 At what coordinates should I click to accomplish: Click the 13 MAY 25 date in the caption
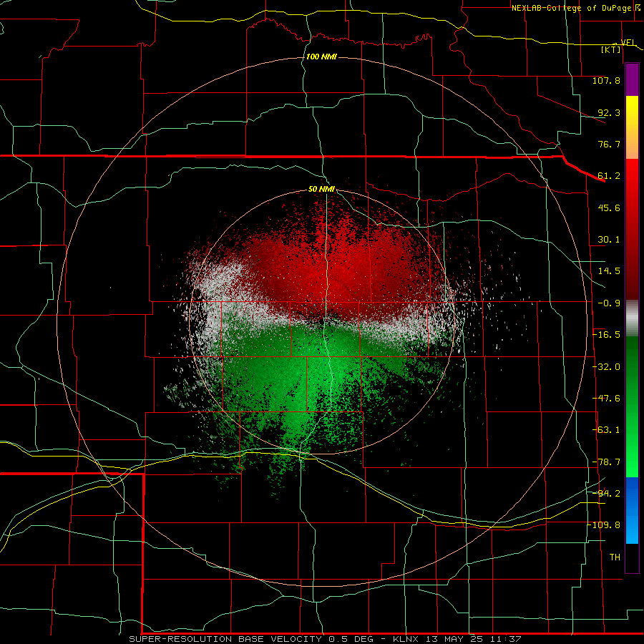(x=454, y=639)
